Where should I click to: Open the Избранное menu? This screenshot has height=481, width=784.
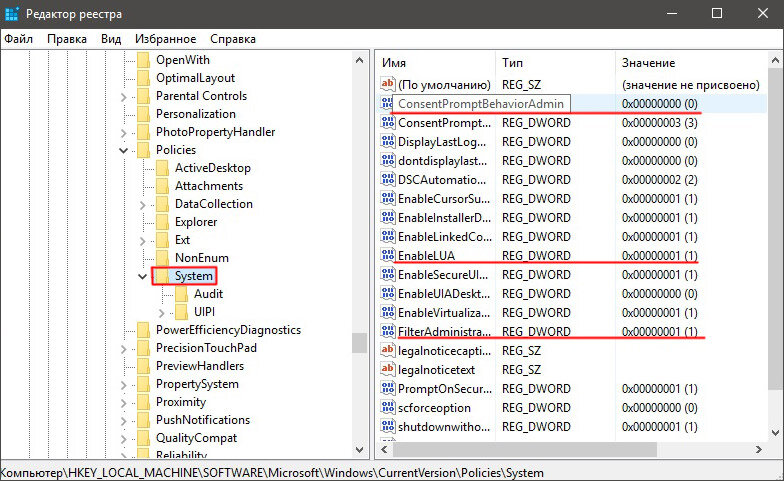tap(166, 39)
